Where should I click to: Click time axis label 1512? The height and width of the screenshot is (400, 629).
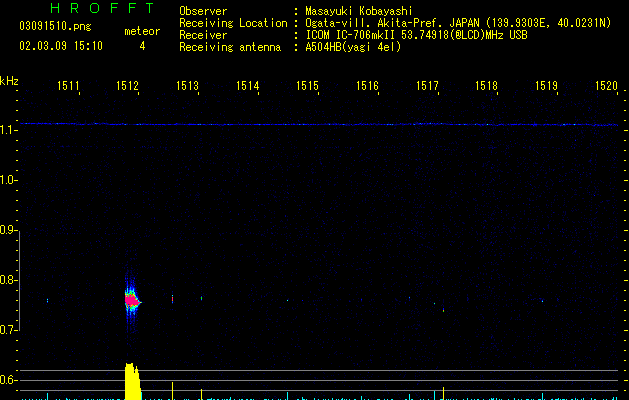pyautogui.click(x=127, y=85)
